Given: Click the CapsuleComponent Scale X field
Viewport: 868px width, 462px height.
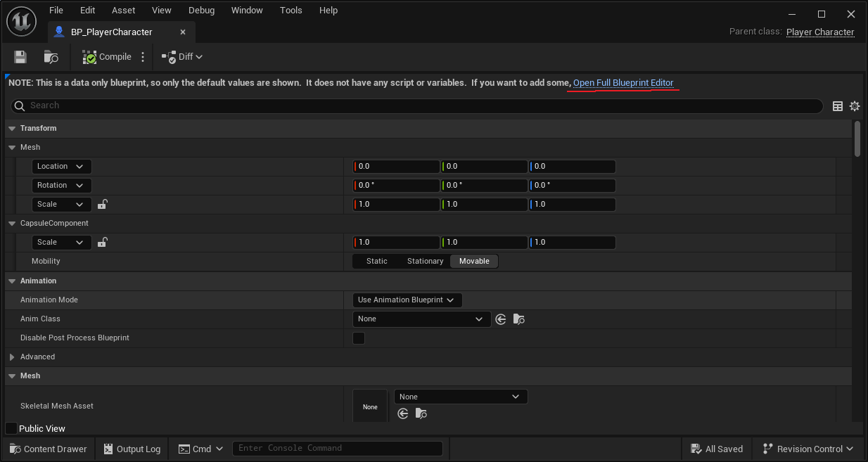Looking at the screenshot, I should pos(397,243).
